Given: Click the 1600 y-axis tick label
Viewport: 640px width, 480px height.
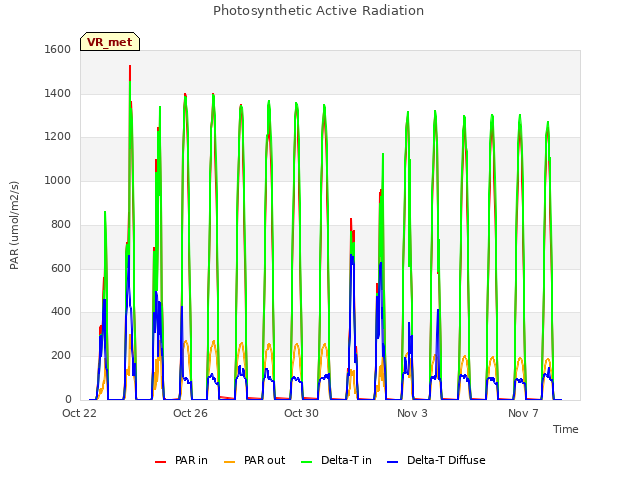Looking at the screenshot, I should click(58, 49).
